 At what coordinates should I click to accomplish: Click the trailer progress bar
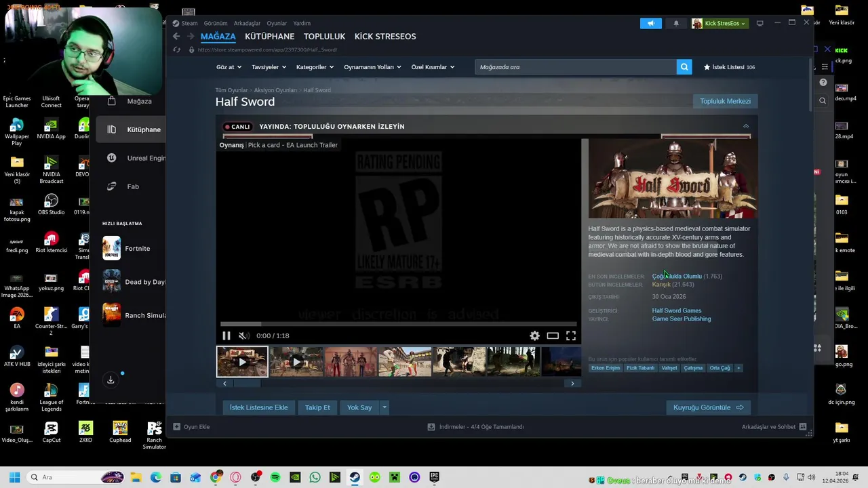click(x=399, y=324)
